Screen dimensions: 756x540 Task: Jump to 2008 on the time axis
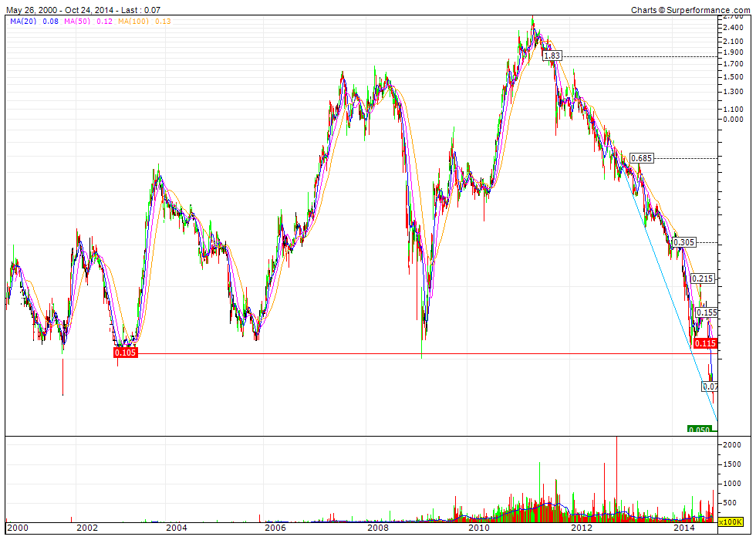coord(377,528)
